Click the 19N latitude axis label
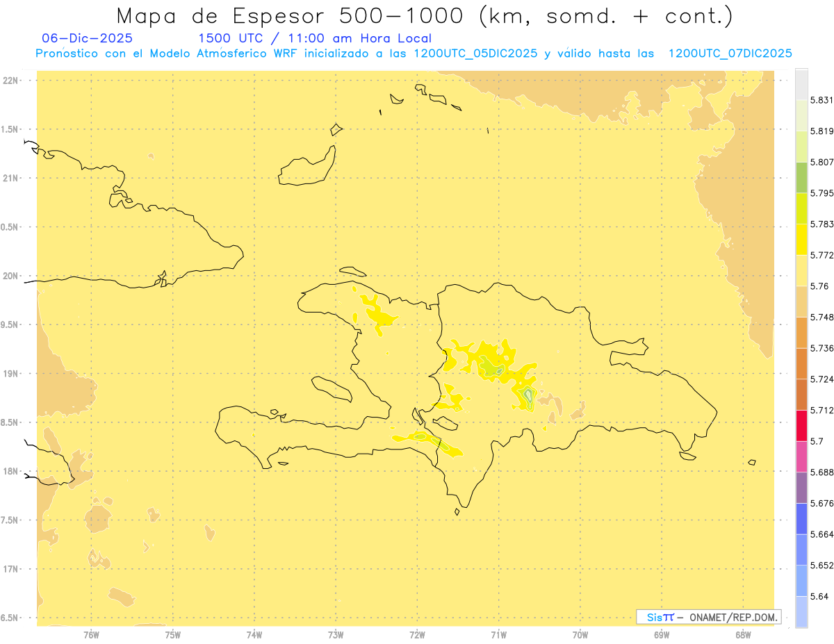The height and width of the screenshot is (644, 834). (10, 374)
